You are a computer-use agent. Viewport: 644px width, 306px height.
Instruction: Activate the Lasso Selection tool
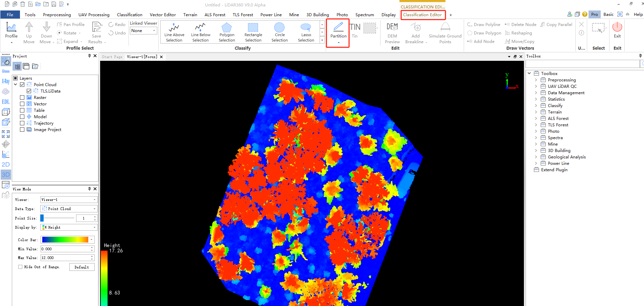click(306, 32)
